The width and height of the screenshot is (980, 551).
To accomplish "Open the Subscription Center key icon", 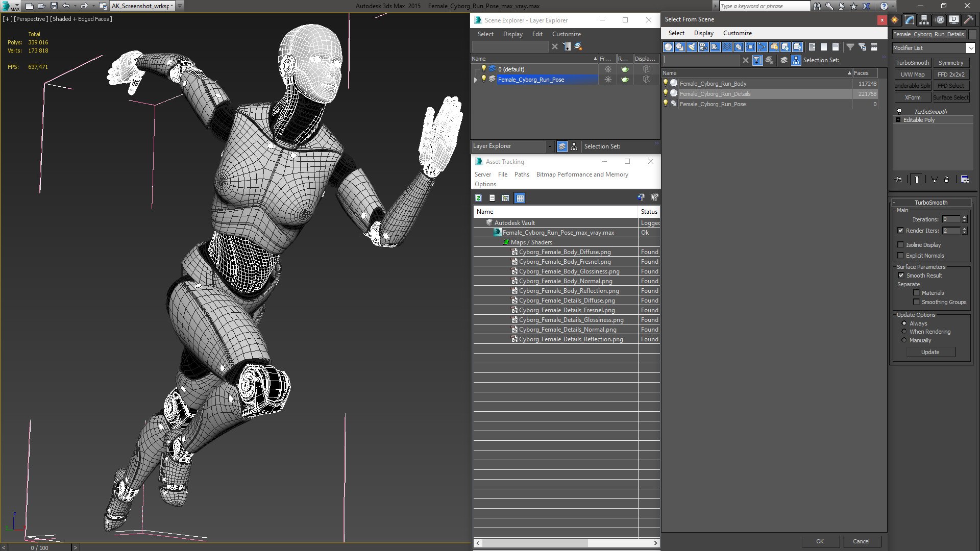I will tap(829, 6).
